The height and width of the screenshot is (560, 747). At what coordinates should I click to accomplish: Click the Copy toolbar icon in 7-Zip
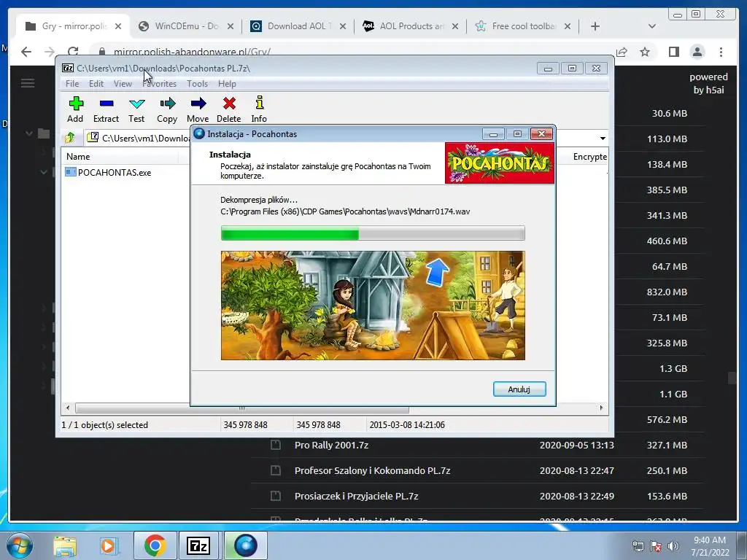[x=167, y=109]
